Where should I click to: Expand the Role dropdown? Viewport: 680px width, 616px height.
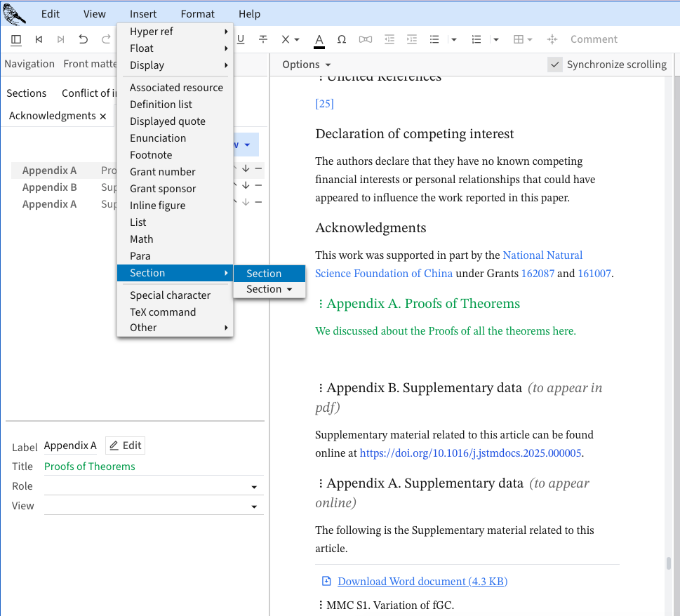253,487
